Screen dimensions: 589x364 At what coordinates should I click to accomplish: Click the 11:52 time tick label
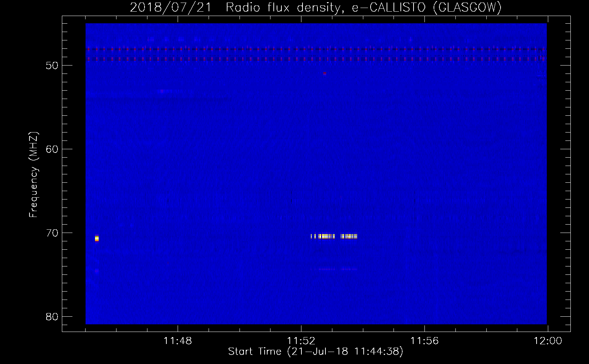tap(301, 341)
